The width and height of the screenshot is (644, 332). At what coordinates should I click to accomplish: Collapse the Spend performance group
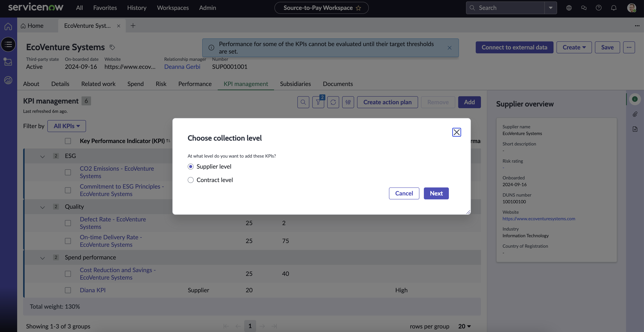[43, 258]
